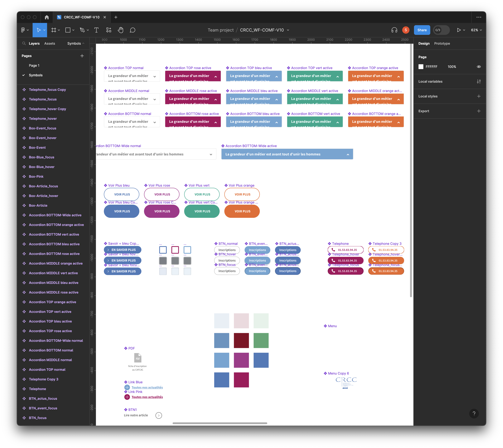The width and height of the screenshot is (503, 448).
Task: Select the Symbols page
Action: [36, 75]
